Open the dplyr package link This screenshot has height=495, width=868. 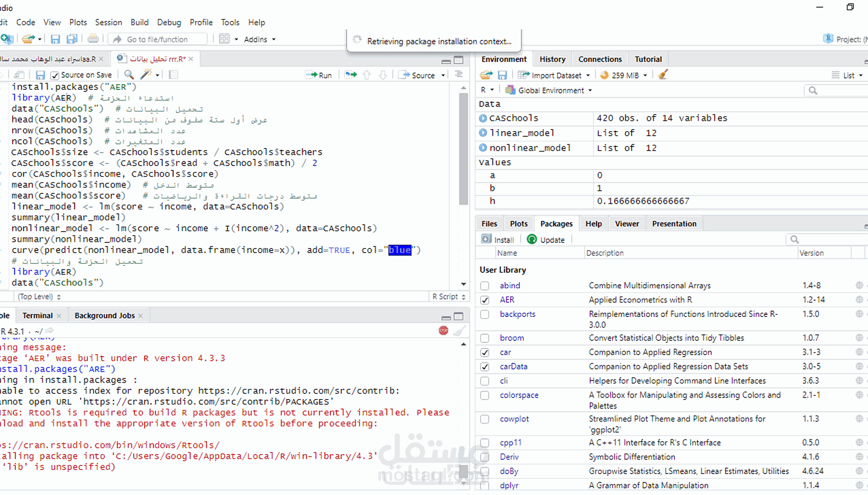coord(509,485)
